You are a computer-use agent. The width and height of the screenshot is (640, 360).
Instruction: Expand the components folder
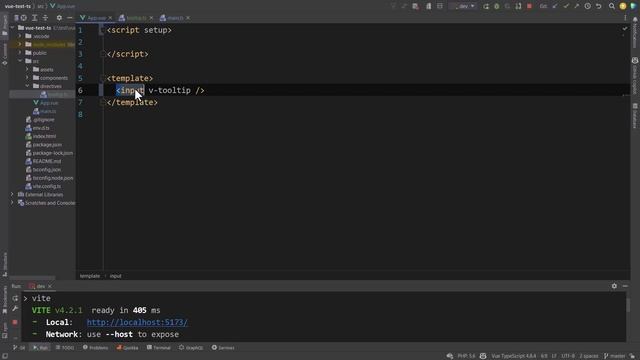pyautogui.click(x=27, y=78)
